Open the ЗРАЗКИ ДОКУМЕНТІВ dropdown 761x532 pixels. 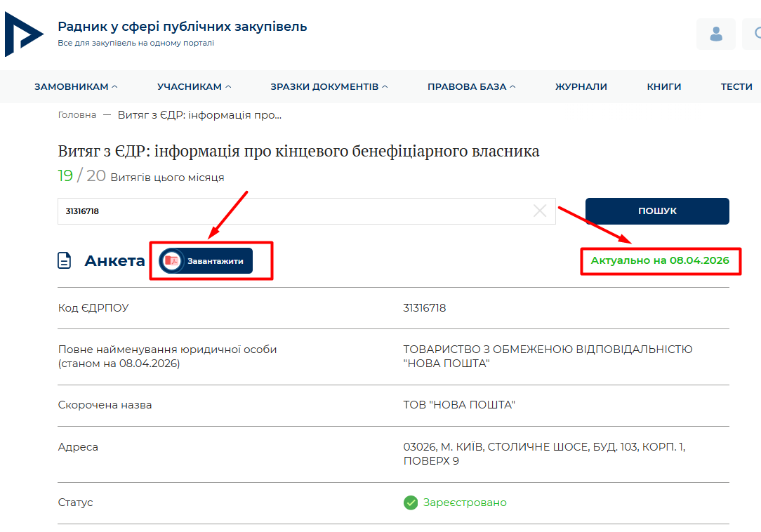pos(329,86)
